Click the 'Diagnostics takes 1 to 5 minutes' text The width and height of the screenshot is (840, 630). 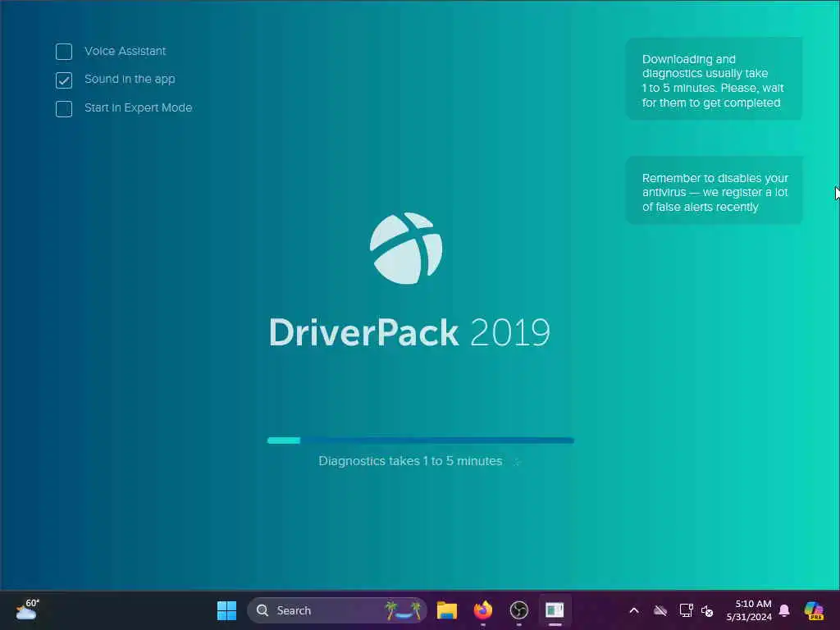(x=410, y=461)
